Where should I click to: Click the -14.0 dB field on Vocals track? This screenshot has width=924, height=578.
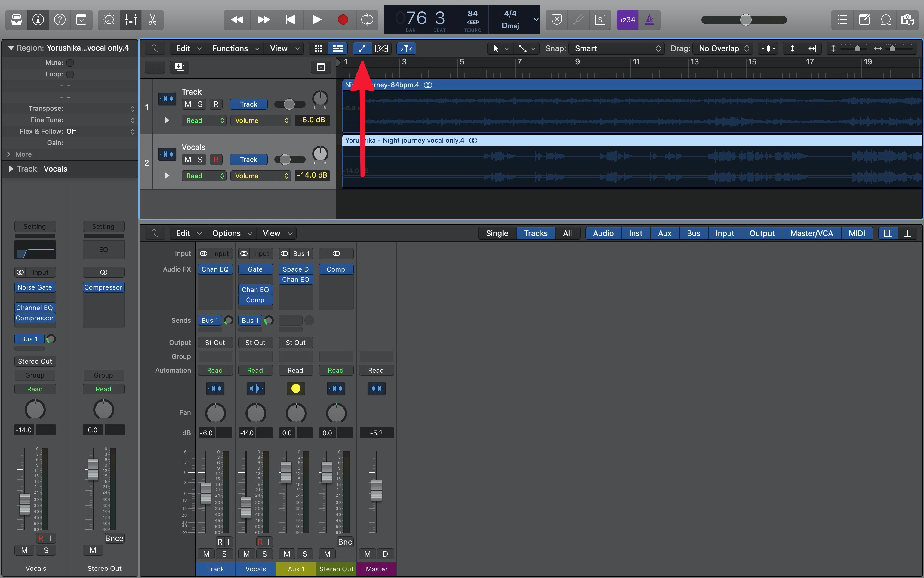click(312, 176)
